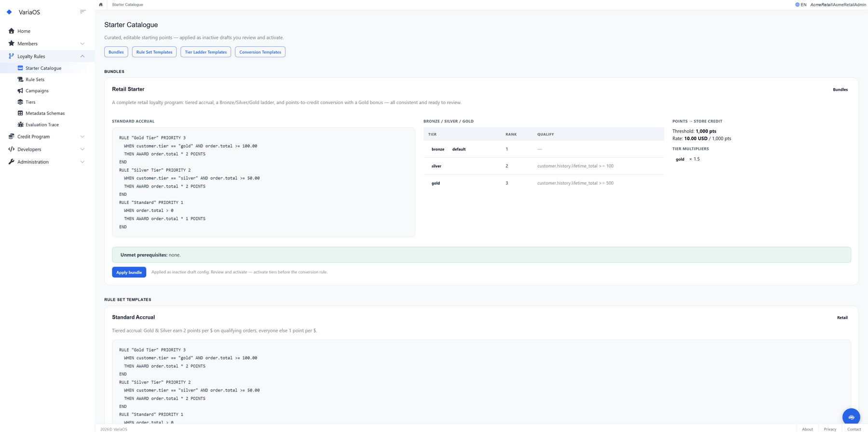The image size is (868, 432).
Task: Click the Retail Starter bundle title
Action: (x=128, y=89)
